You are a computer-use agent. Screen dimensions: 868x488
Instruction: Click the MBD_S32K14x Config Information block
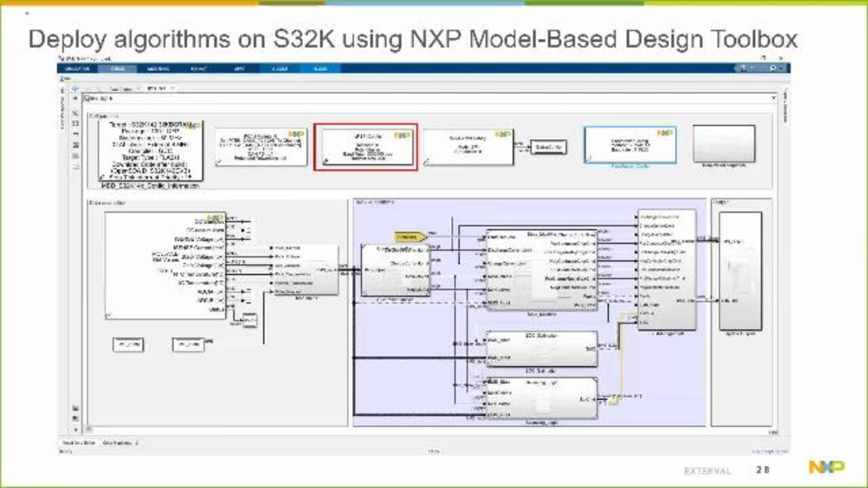pos(150,150)
